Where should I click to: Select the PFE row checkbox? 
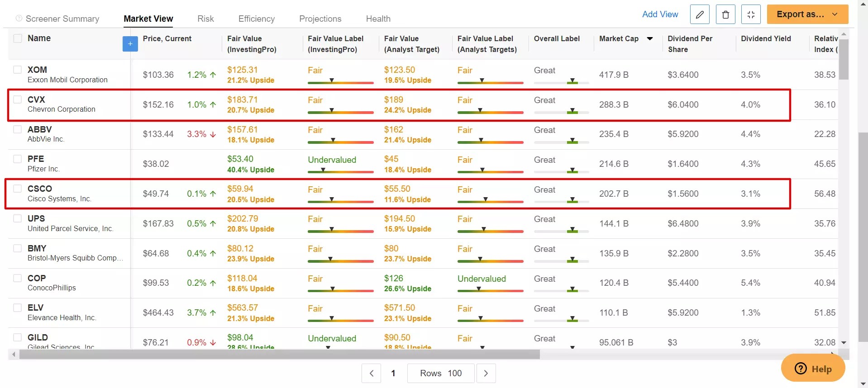pos(18,159)
